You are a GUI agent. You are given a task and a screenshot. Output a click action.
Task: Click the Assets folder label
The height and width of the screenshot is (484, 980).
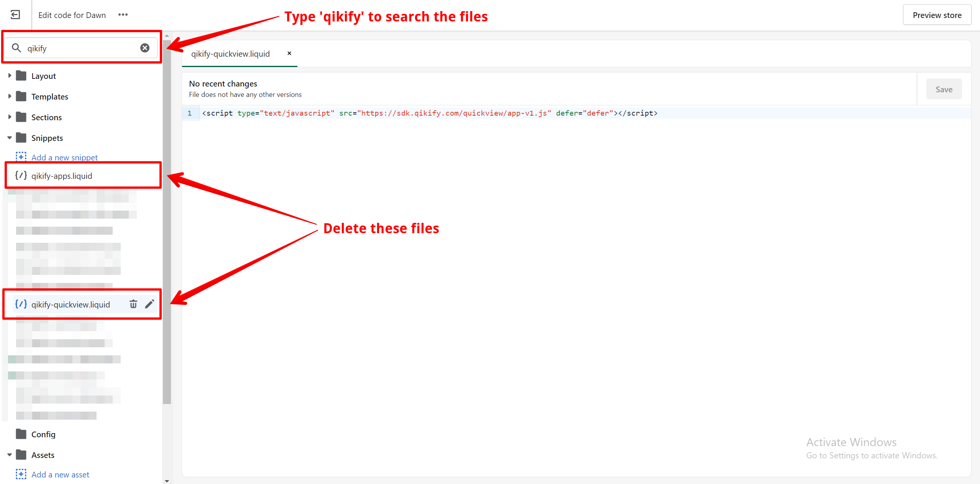point(43,455)
